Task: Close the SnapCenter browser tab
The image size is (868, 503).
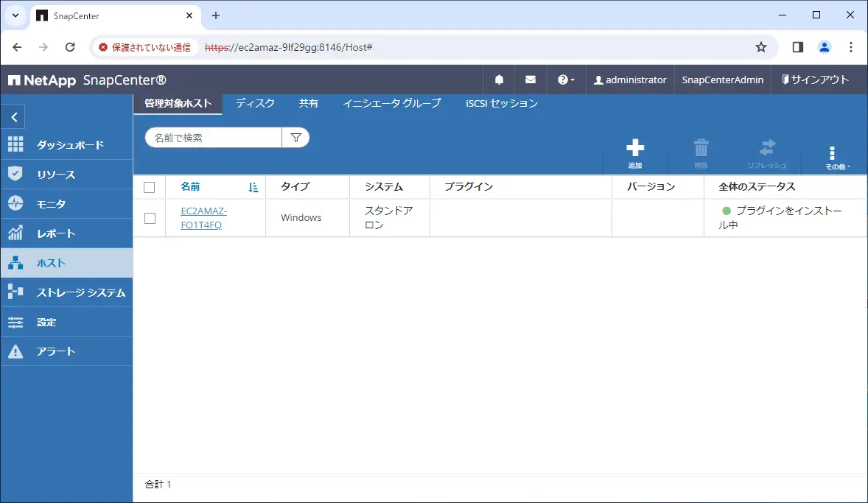Action: click(189, 15)
